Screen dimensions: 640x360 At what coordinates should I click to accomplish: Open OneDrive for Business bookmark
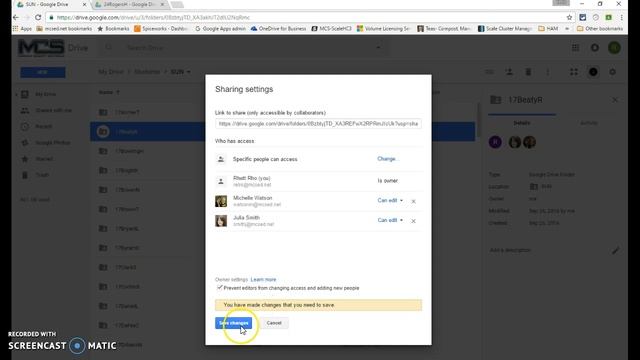tap(278, 29)
